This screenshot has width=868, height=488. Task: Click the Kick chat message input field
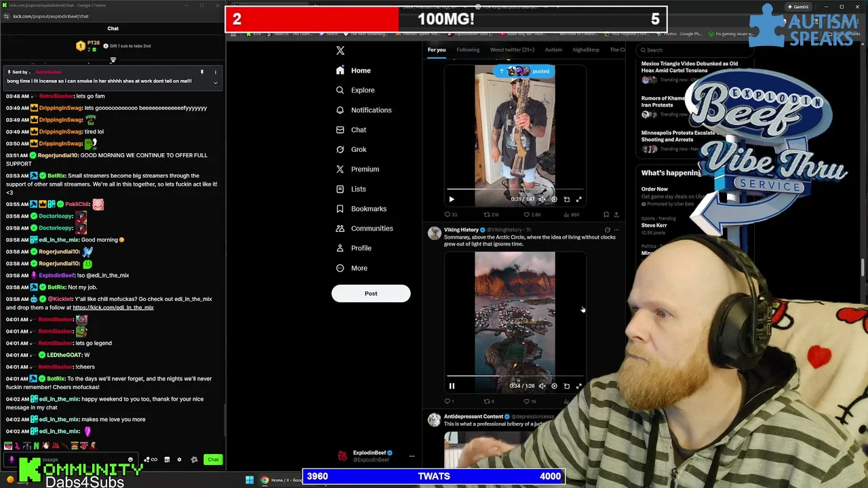pos(71,460)
